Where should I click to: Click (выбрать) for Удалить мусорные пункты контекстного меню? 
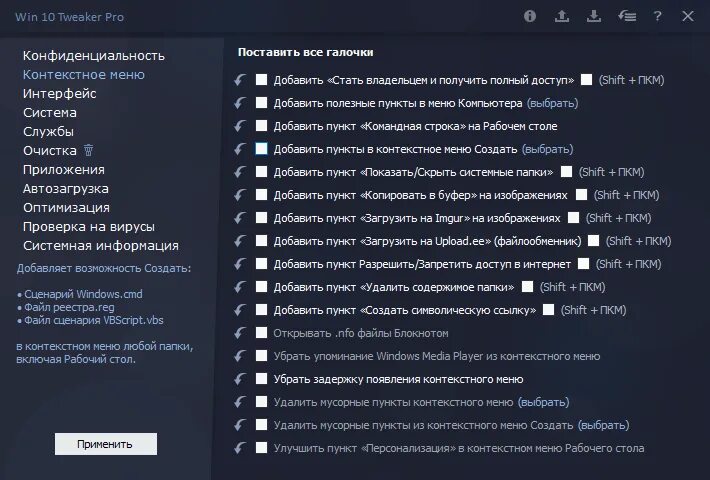[x=543, y=402]
